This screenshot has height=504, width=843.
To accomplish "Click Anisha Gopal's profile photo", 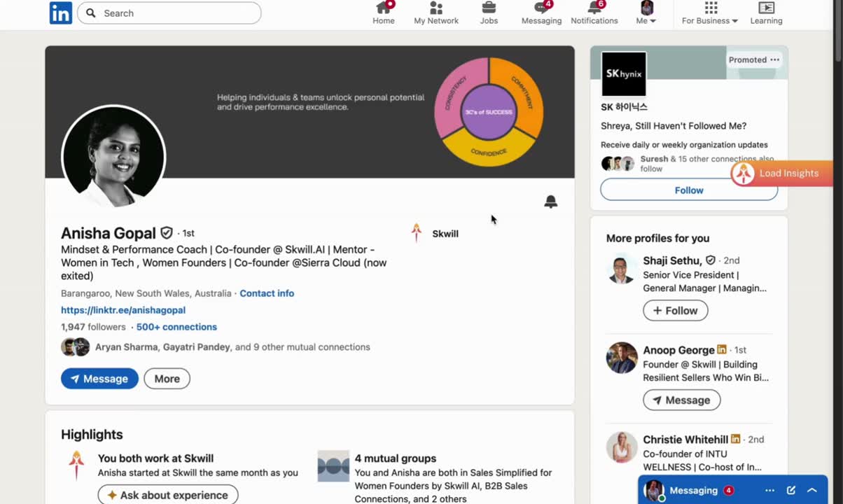I will (113, 157).
